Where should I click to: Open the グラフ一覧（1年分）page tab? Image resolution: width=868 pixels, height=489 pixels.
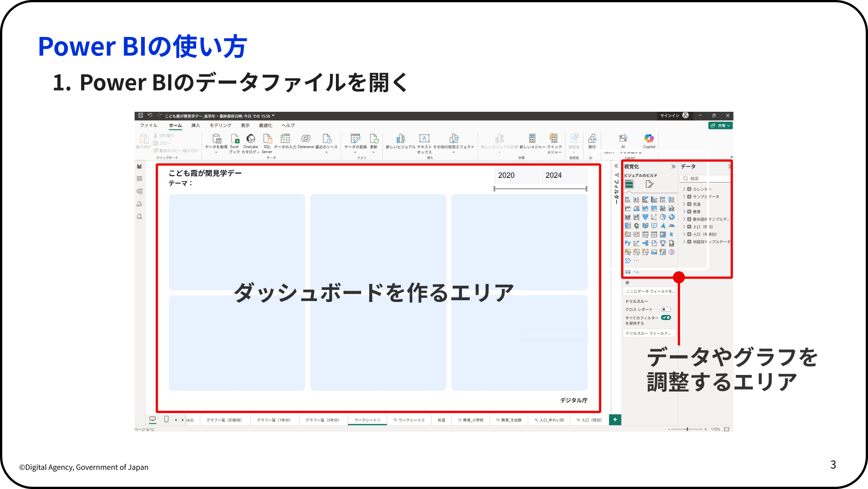click(x=274, y=420)
